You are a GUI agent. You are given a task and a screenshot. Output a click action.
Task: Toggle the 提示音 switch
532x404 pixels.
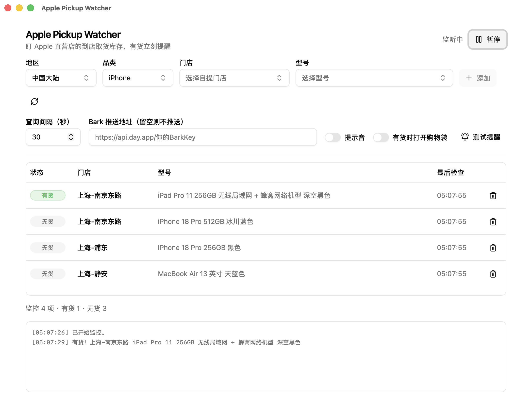coord(332,137)
